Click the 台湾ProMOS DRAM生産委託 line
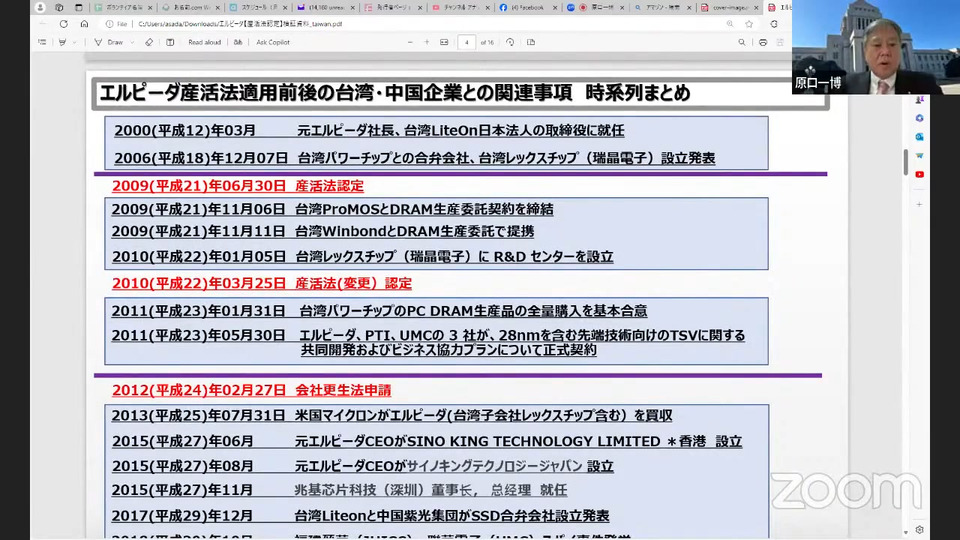 332,209
